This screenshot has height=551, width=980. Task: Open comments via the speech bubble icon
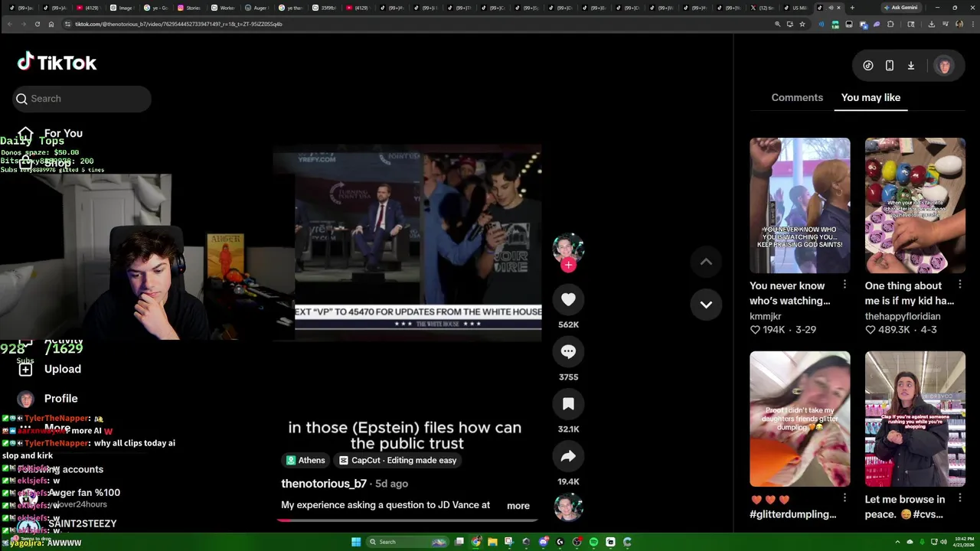tap(568, 352)
